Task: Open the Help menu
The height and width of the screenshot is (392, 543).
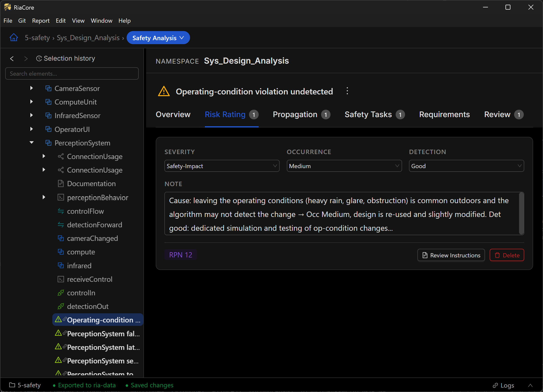Action: (x=124, y=21)
